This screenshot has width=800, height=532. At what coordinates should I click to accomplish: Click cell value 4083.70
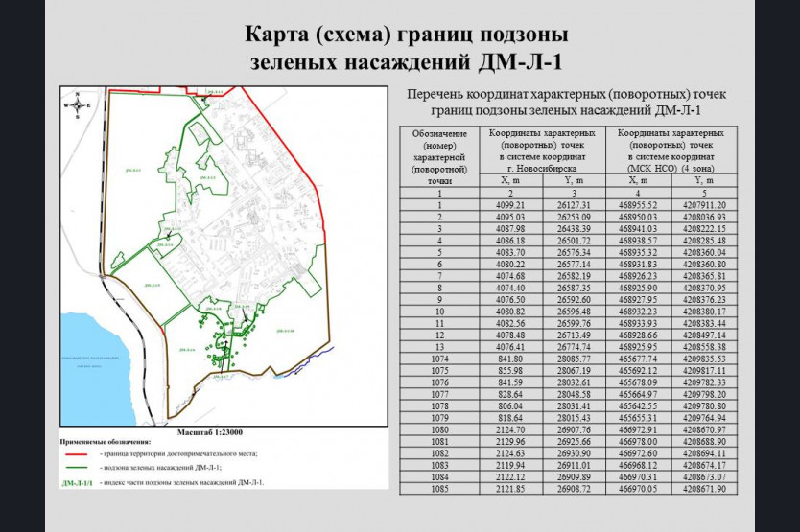click(510, 252)
